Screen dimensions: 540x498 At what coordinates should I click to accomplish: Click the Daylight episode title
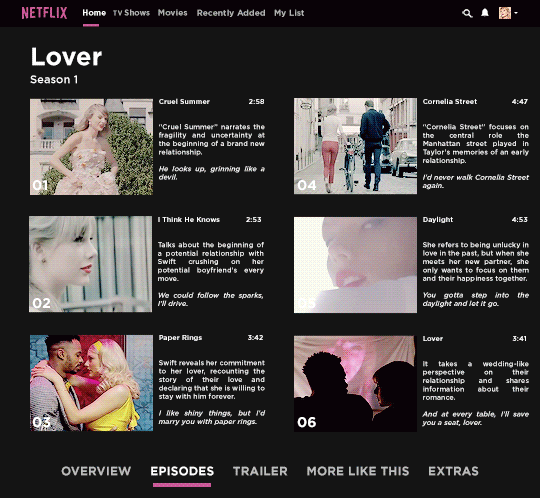pyautogui.click(x=438, y=220)
